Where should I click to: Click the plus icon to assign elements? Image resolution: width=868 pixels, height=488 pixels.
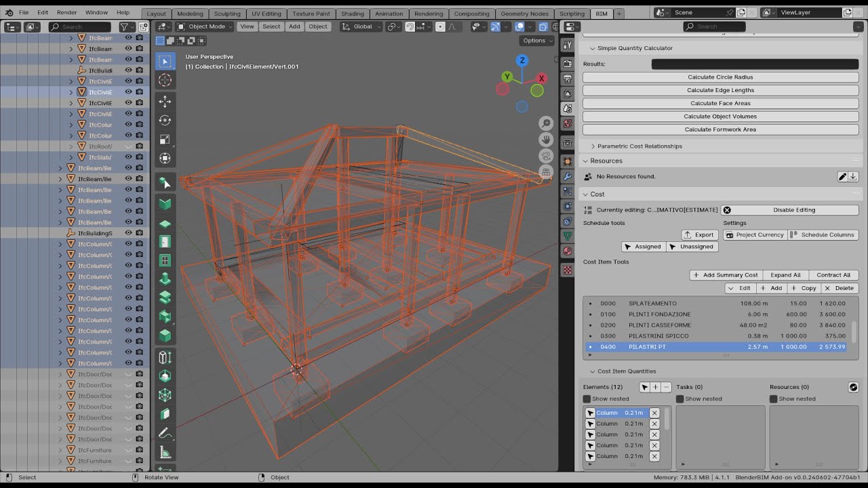click(655, 387)
